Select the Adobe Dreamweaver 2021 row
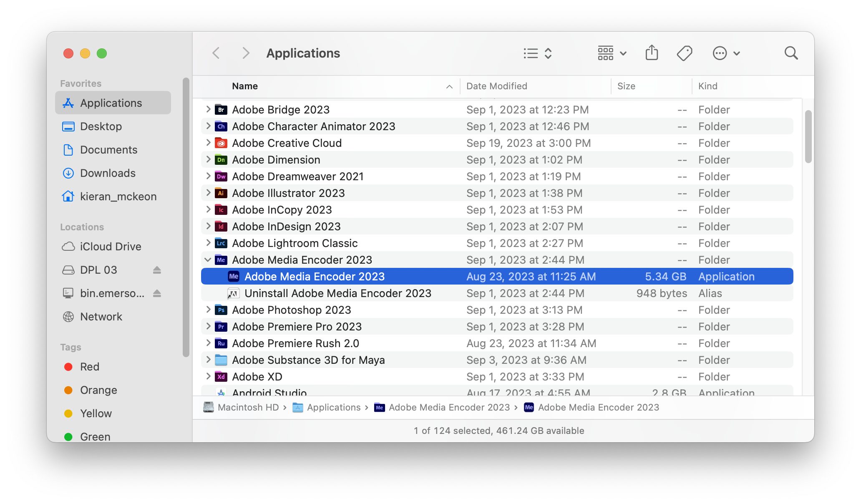 497,176
